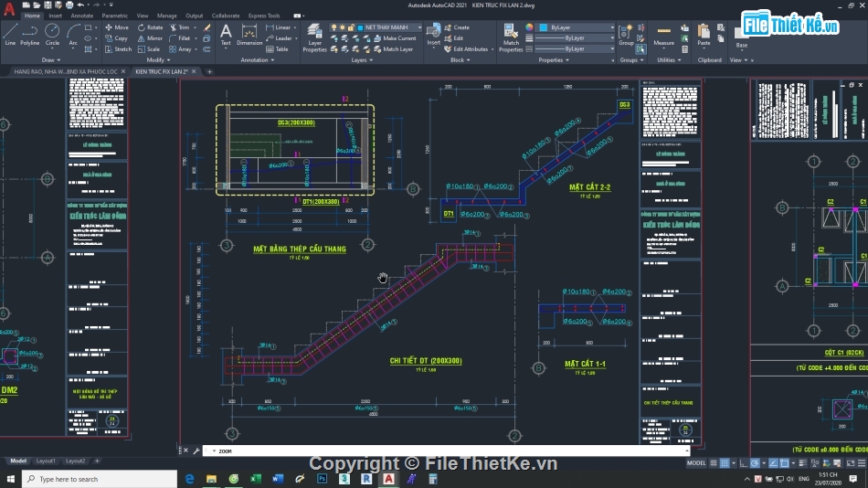Image resolution: width=868 pixels, height=488 pixels.
Task: Select the Polyline tool
Action: 30,35
